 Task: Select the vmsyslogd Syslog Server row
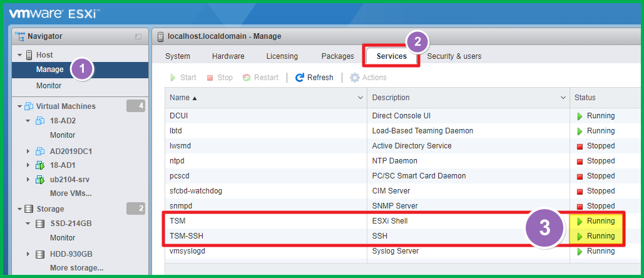pyautogui.click(x=404, y=251)
